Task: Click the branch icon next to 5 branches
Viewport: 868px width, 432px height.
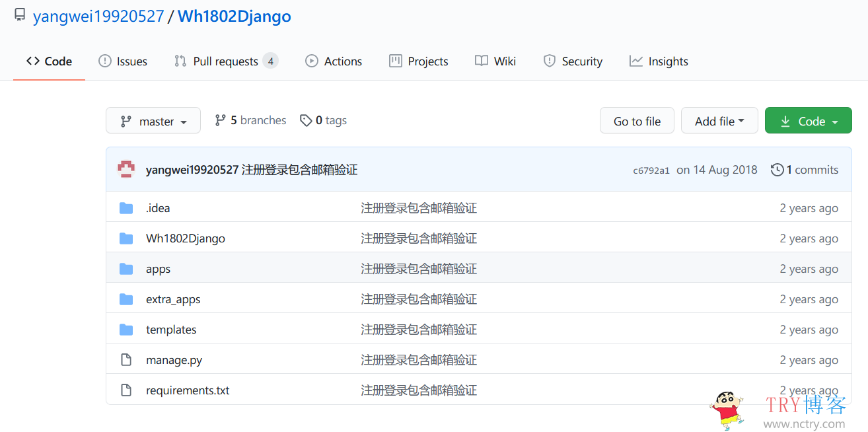Action: (x=221, y=120)
